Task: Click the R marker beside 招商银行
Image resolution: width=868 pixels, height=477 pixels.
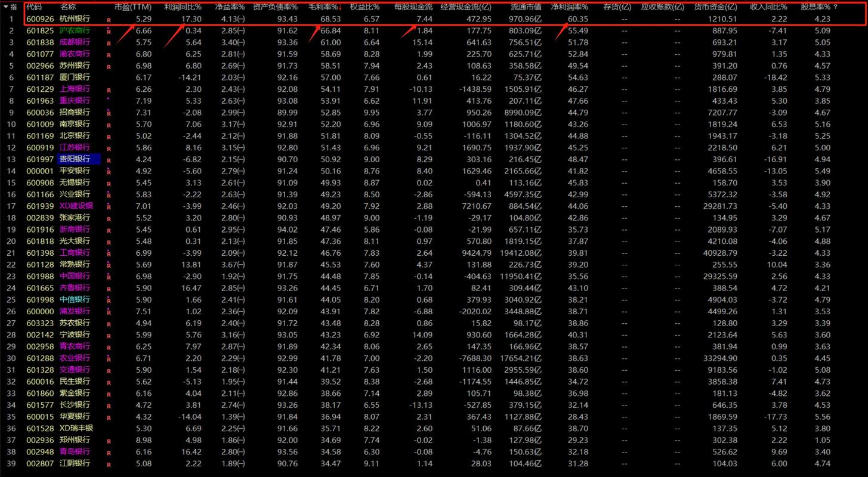Action: tap(109, 113)
